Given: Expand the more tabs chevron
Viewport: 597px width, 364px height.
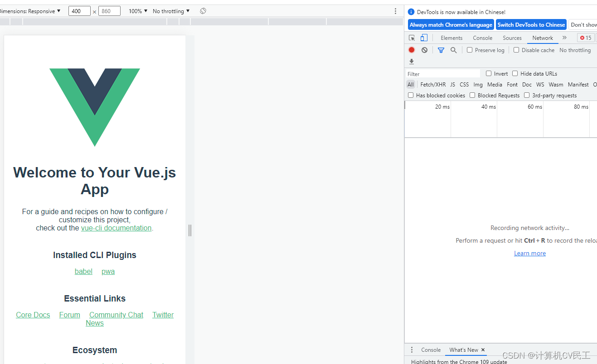Looking at the screenshot, I should pos(564,38).
